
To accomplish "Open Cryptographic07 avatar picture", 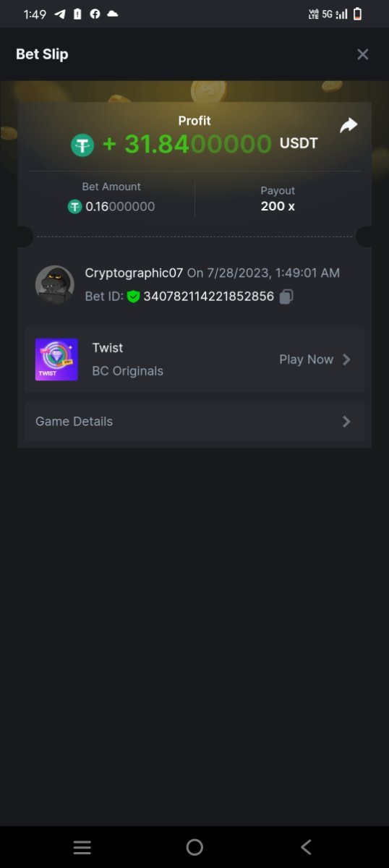I will (x=55, y=284).
